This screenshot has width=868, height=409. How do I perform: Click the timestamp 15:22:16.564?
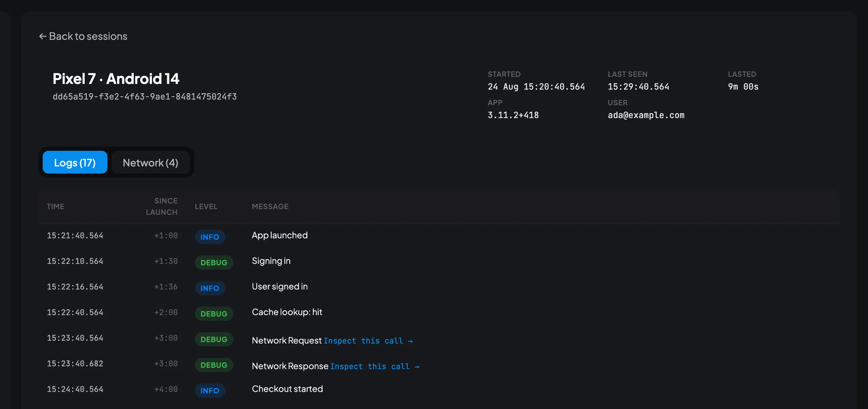coord(75,287)
